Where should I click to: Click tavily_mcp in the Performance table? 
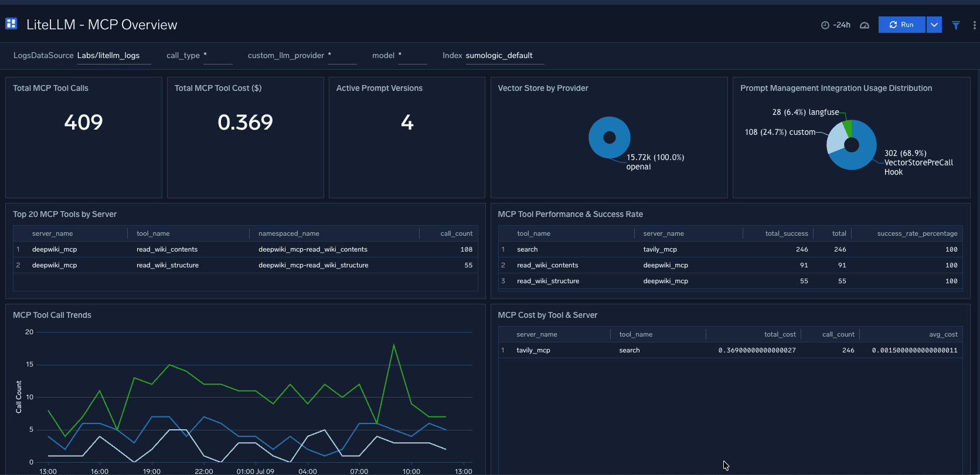(660, 249)
